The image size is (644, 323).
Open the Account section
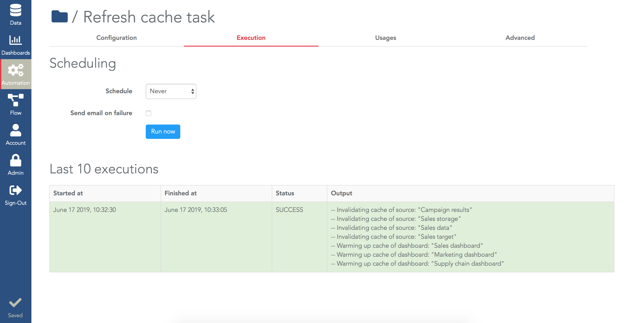15,134
